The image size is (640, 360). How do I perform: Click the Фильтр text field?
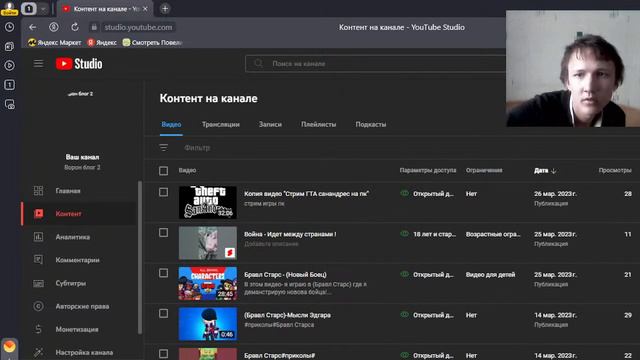(x=197, y=148)
